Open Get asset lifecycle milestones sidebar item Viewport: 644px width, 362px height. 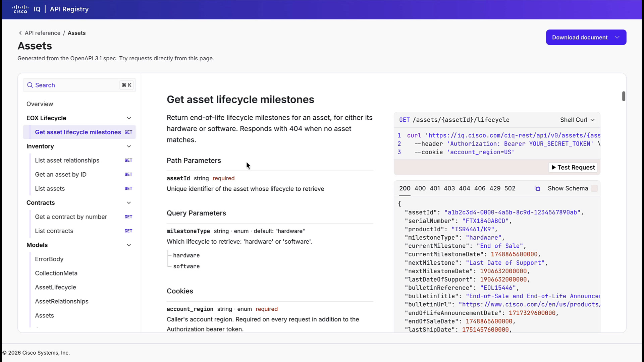click(x=79, y=132)
